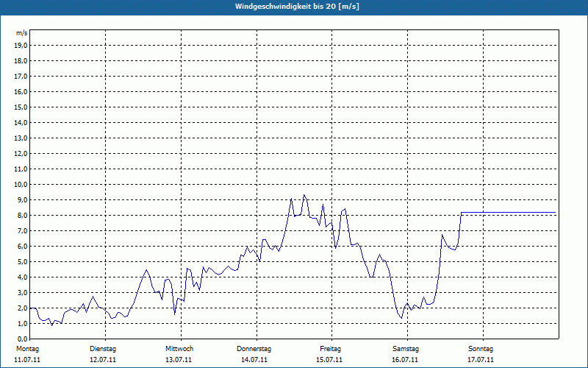Click the date '12.07.11'

pos(103,360)
